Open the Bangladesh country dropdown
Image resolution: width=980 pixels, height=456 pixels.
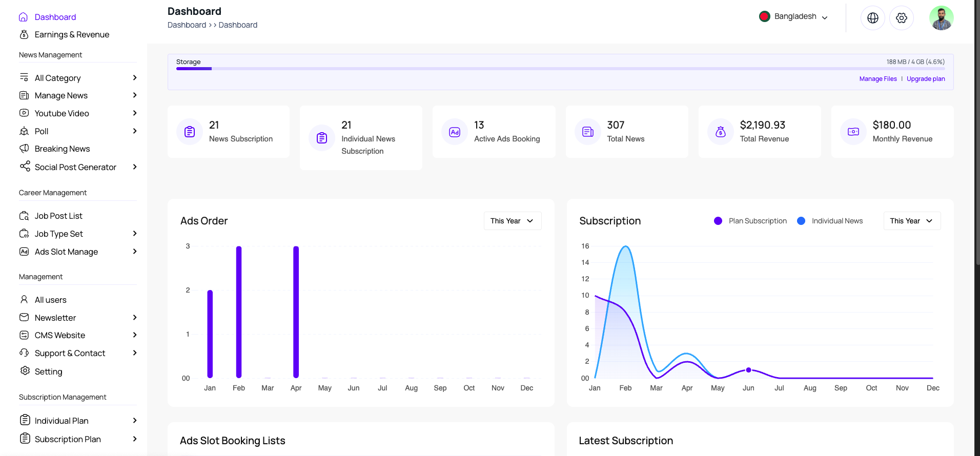click(793, 16)
